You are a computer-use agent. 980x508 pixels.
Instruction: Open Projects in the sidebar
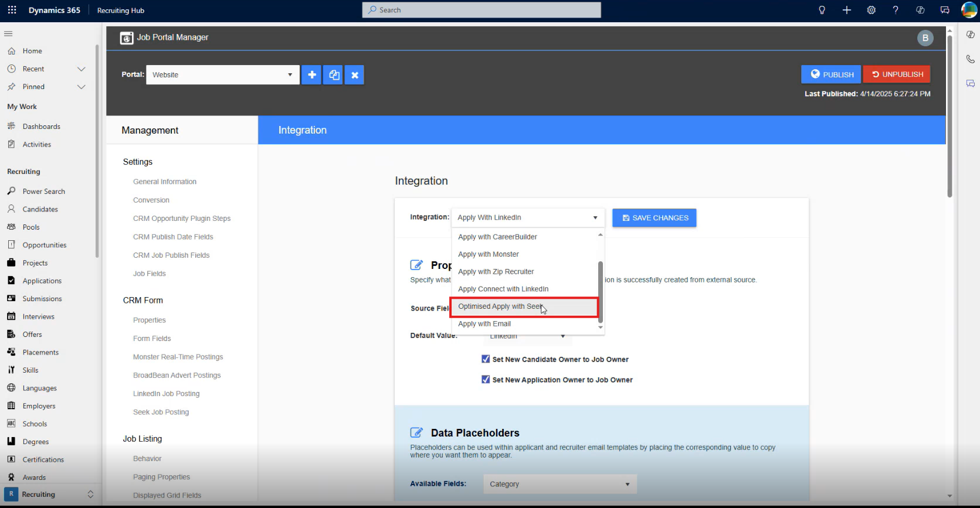click(x=35, y=263)
